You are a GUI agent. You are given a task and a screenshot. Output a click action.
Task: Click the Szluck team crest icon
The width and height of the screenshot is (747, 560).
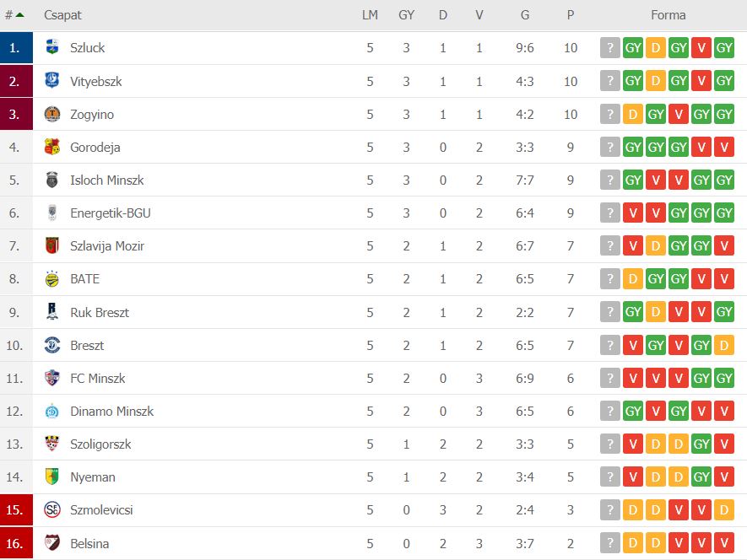coord(52,47)
